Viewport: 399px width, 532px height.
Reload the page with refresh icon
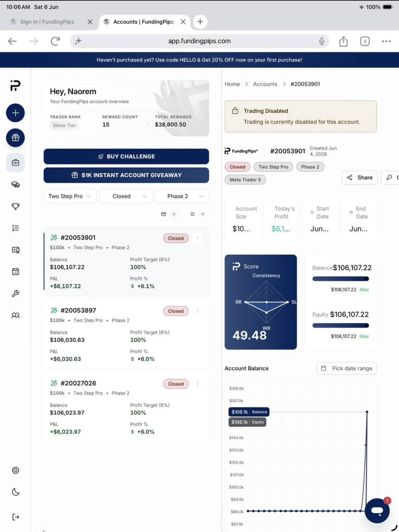(x=55, y=41)
